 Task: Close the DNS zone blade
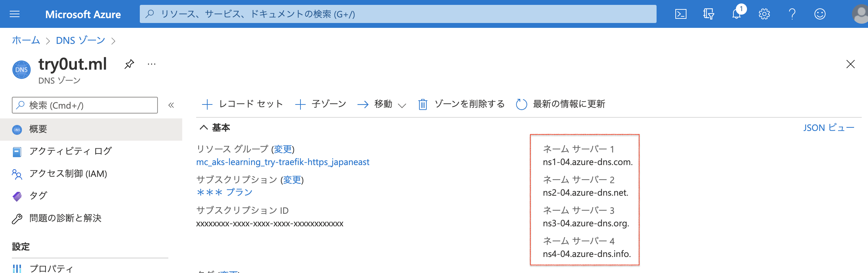pyautogui.click(x=850, y=64)
